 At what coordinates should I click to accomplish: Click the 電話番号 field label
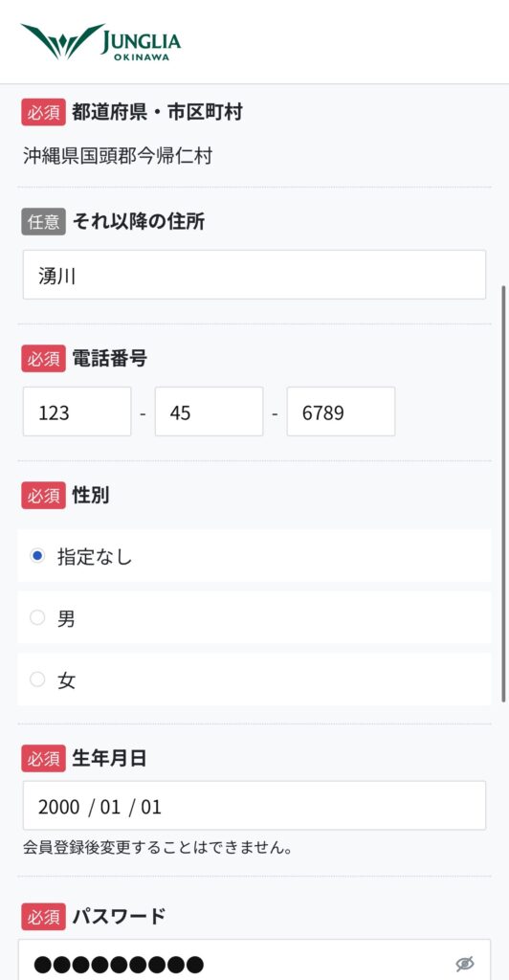tap(110, 359)
